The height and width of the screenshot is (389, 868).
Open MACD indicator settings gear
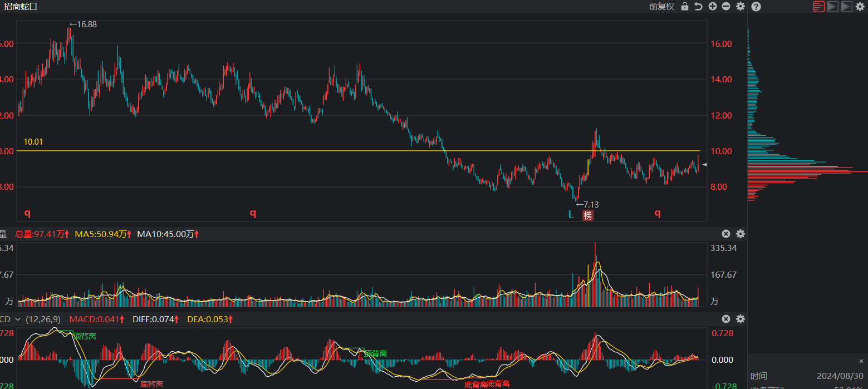(740, 319)
